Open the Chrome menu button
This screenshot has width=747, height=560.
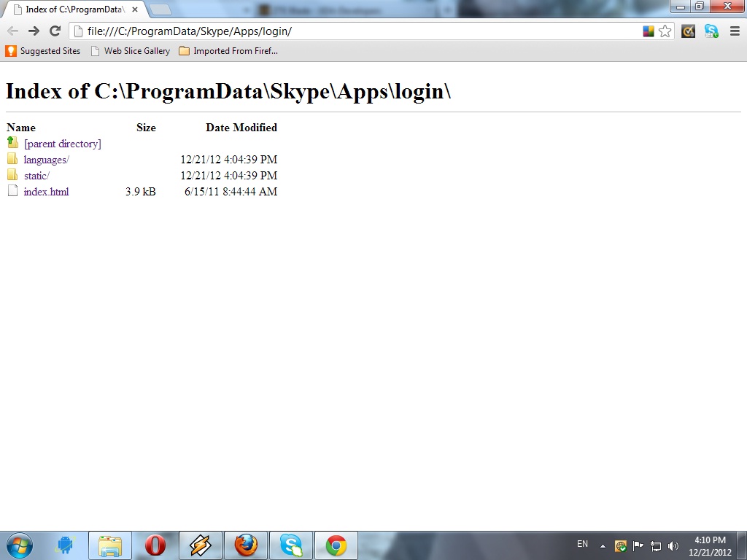(735, 31)
